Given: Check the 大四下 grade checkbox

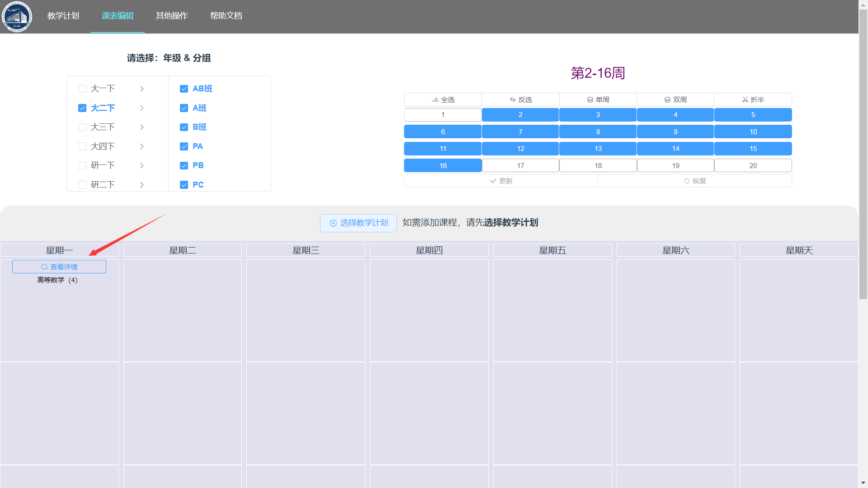Looking at the screenshot, I should 82,146.
